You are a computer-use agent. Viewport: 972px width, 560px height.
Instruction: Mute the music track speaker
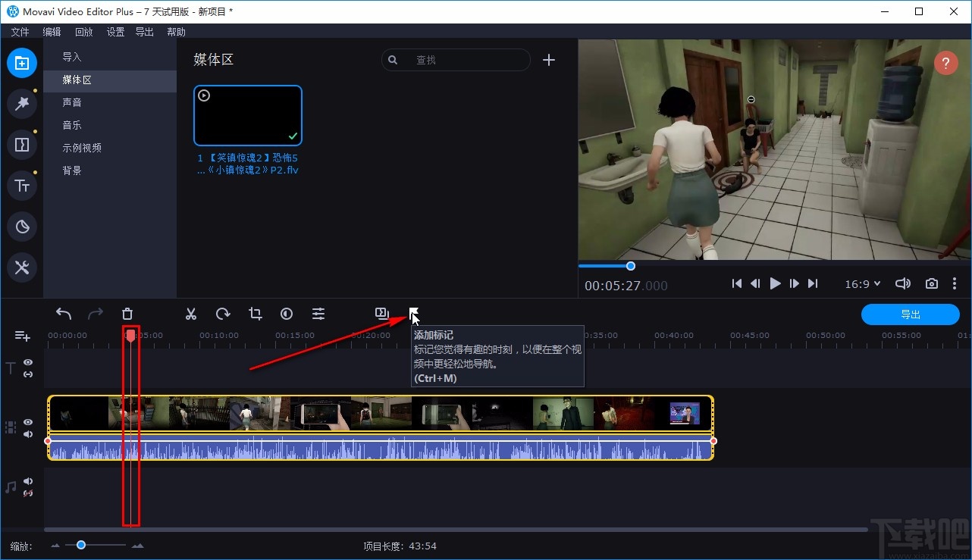coord(28,481)
